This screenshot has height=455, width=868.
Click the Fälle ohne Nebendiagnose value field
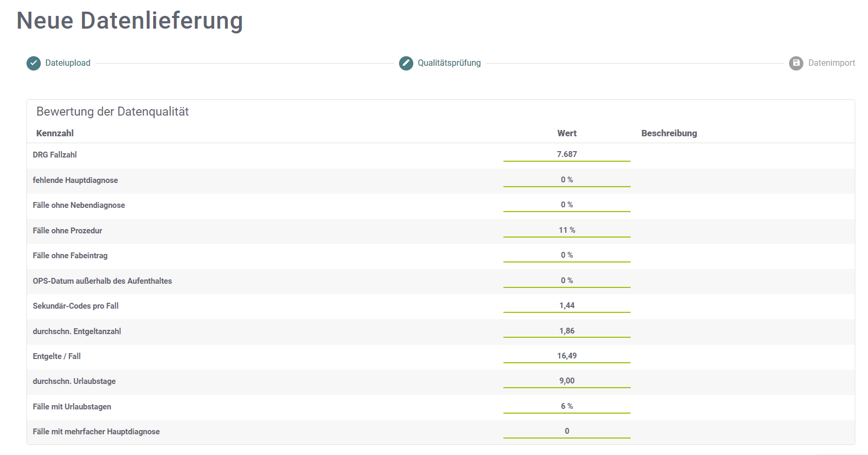[x=566, y=205]
